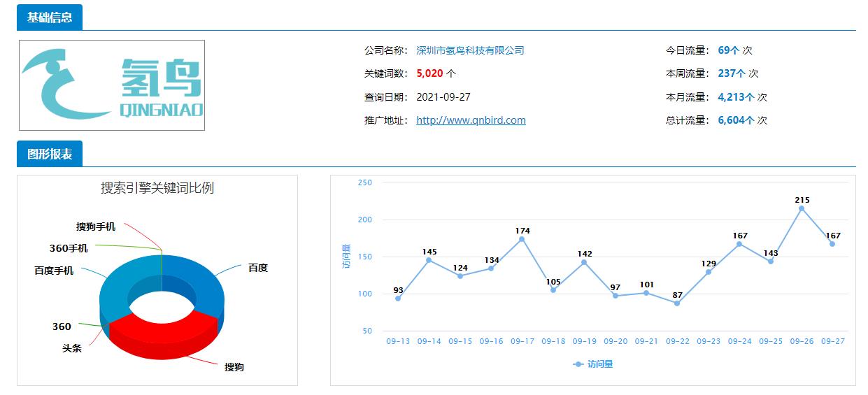Click the 09-20 data point 97
Image resolution: width=868 pixels, height=395 pixels.
pyautogui.click(x=616, y=296)
